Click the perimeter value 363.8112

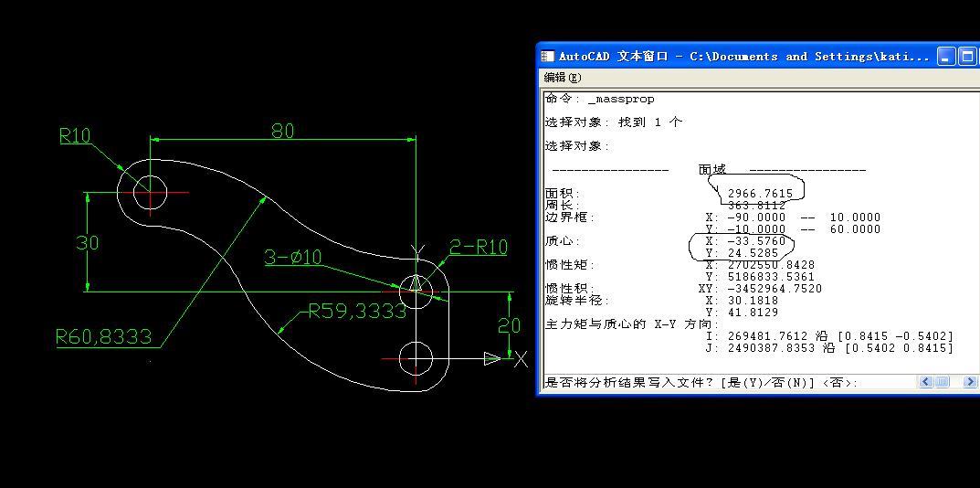click(x=756, y=205)
